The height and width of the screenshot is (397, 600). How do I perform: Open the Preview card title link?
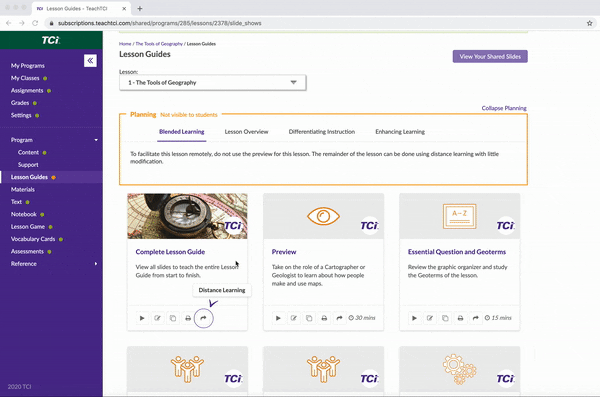tap(284, 252)
